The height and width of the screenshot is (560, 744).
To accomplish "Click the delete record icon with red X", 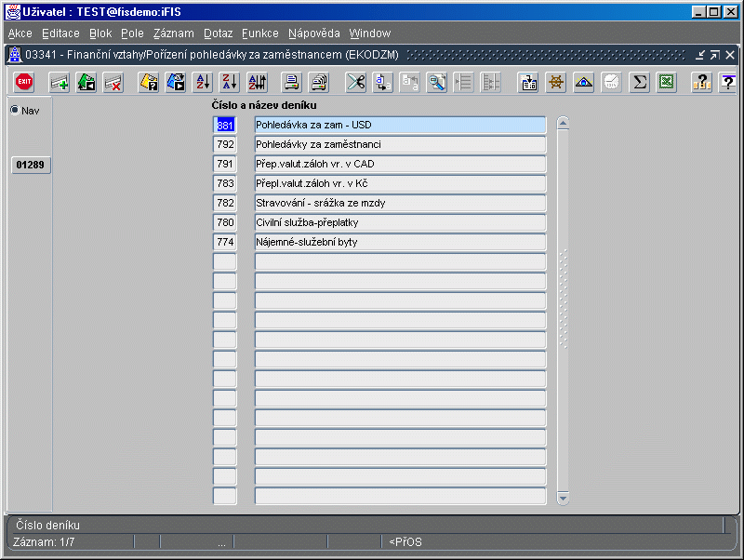I will (113, 83).
